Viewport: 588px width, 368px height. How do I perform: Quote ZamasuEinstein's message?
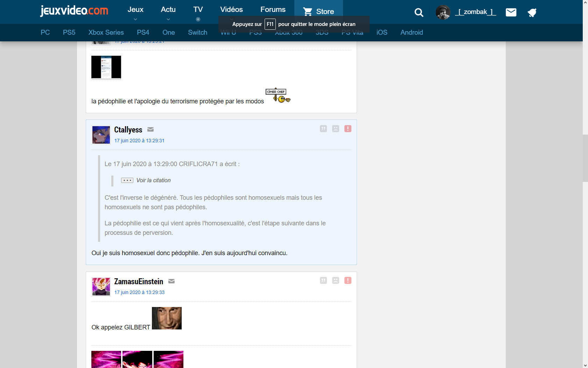(323, 280)
